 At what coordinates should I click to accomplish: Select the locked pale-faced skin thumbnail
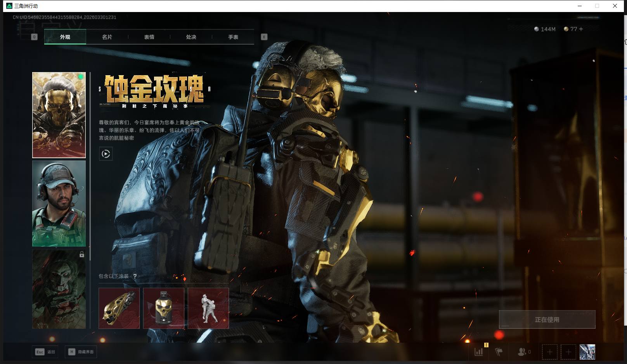pyautogui.click(x=59, y=289)
